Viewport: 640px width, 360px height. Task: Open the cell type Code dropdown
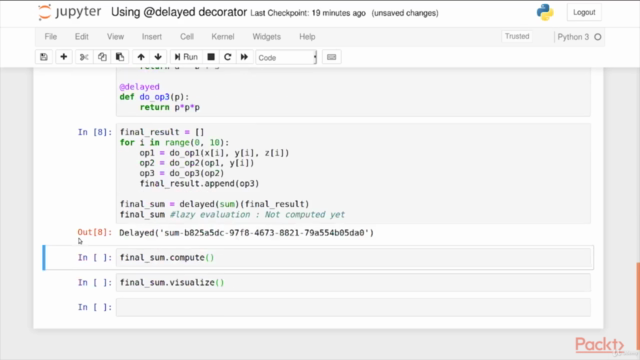tap(286, 58)
